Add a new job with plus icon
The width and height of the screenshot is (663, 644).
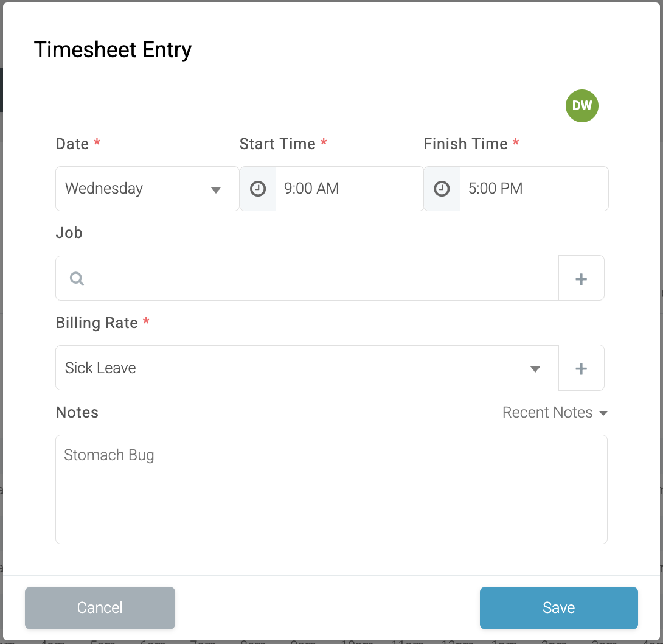pyautogui.click(x=581, y=278)
